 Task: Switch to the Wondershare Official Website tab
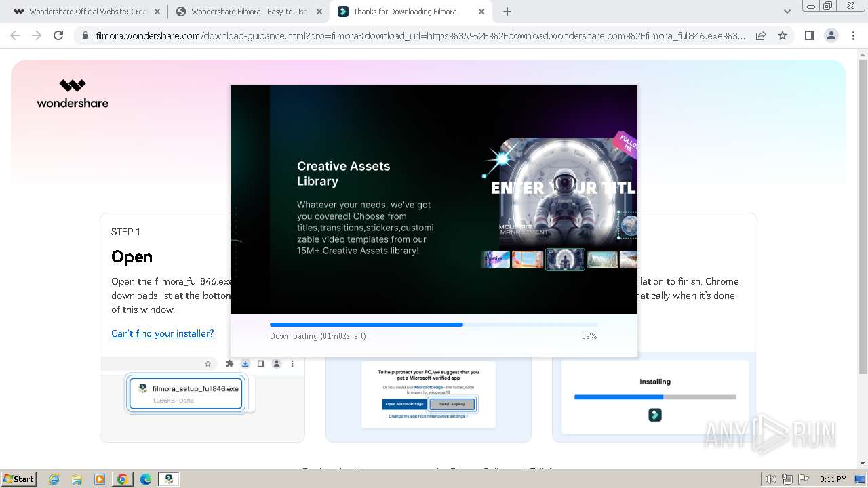(x=81, y=12)
